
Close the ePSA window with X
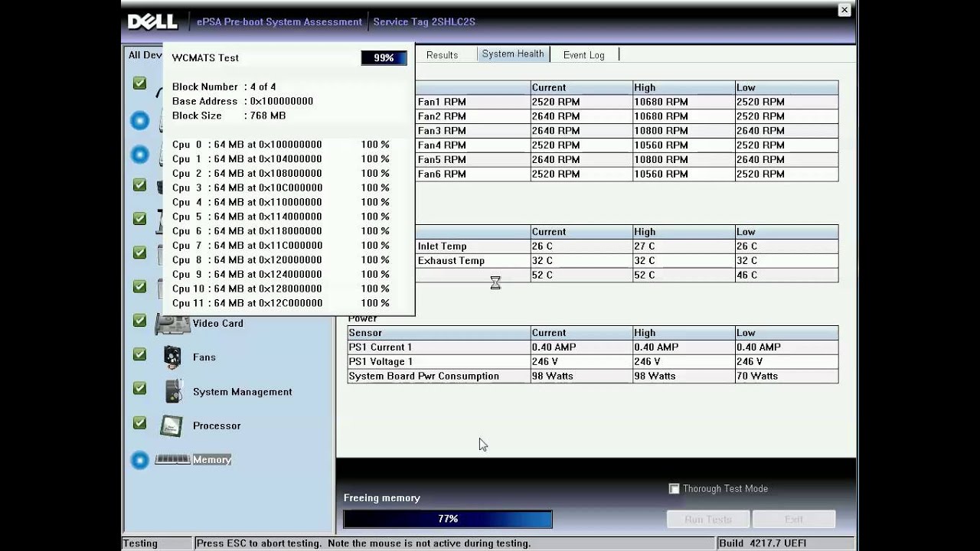click(844, 10)
